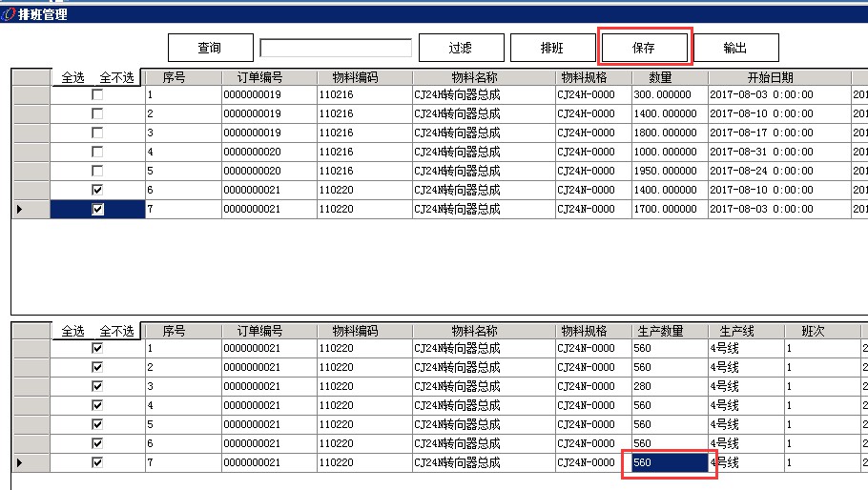Click the 过滤 filter button
The image size is (868, 490).
pyautogui.click(x=460, y=48)
